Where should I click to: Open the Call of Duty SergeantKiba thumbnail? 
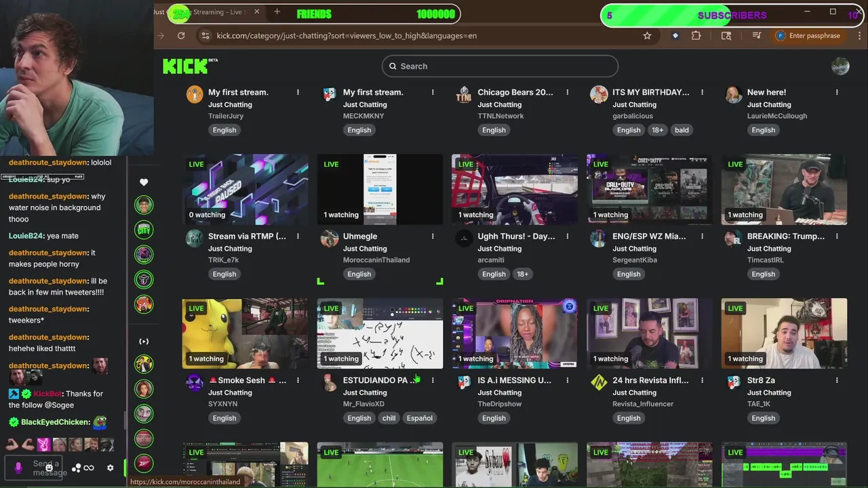click(649, 189)
